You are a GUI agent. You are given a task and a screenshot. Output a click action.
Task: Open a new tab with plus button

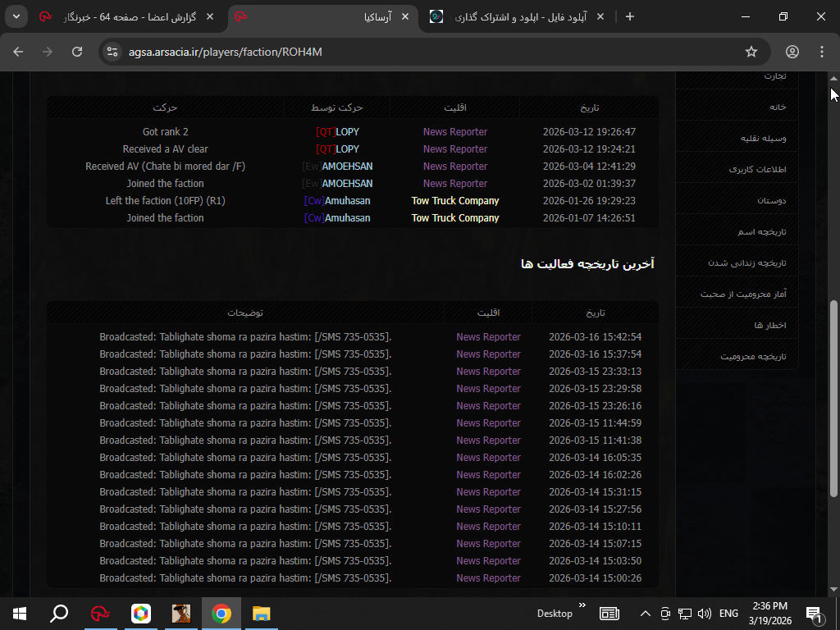tap(630, 16)
